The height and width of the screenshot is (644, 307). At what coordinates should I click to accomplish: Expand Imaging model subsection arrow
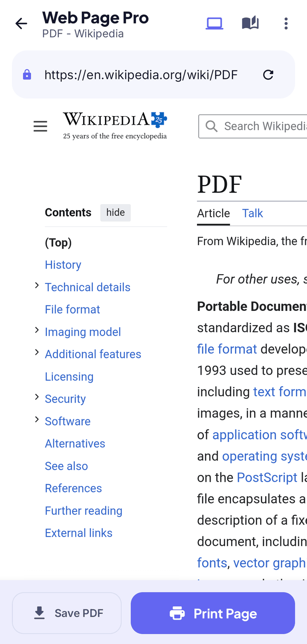point(37,330)
